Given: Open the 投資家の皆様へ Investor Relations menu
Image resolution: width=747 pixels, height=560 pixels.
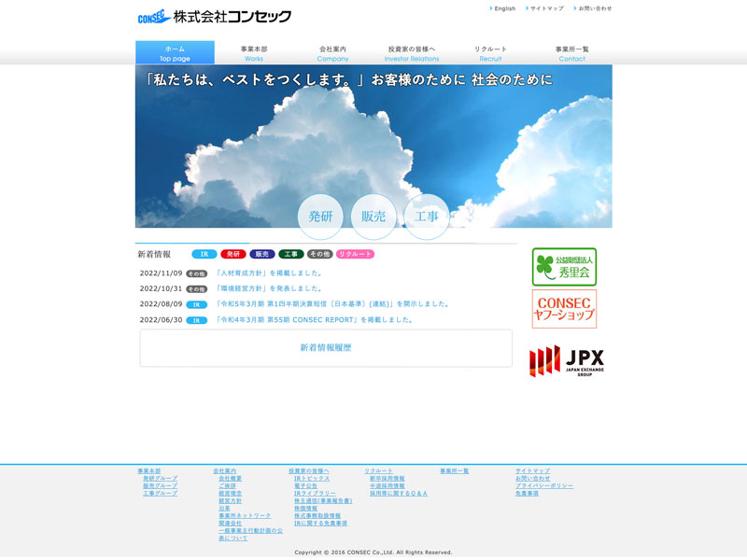Looking at the screenshot, I should pos(412,53).
